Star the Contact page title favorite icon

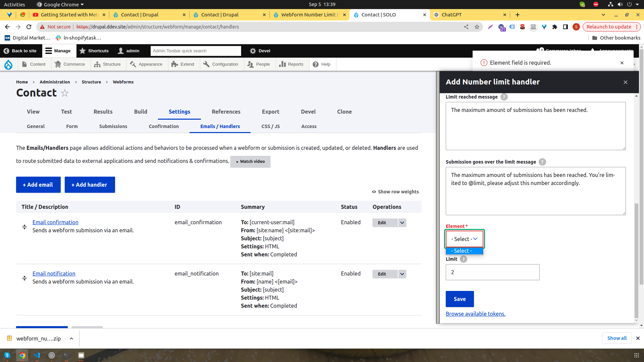click(x=65, y=93)
